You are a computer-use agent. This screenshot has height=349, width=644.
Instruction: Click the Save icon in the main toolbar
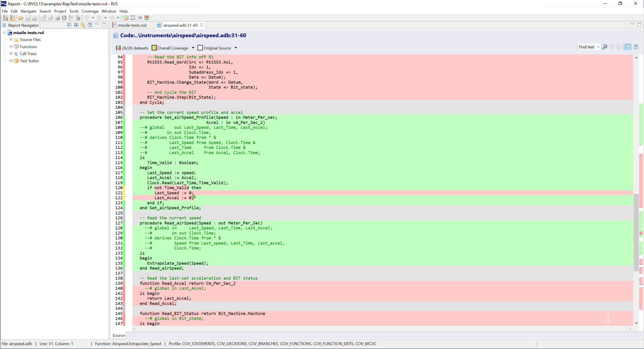click(x=28, y=18)
